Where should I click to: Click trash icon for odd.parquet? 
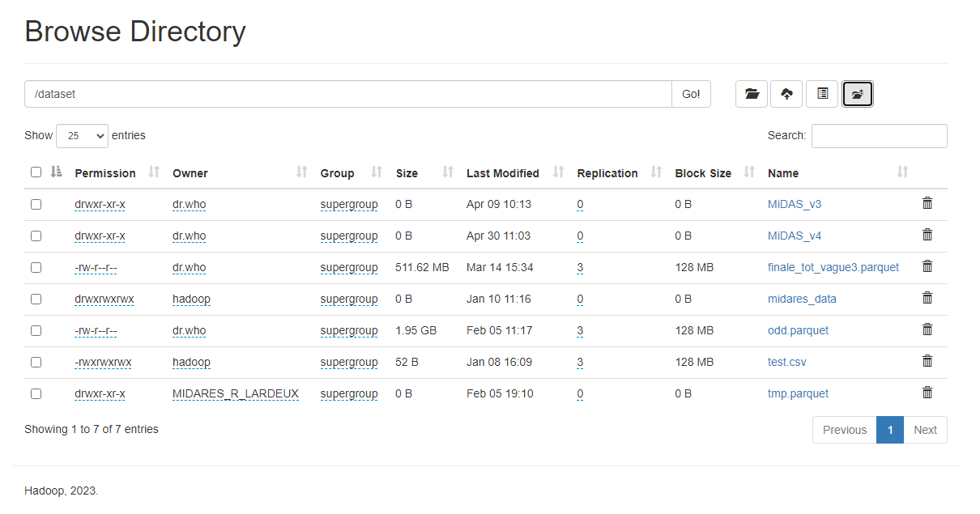(x=927, y=330)
